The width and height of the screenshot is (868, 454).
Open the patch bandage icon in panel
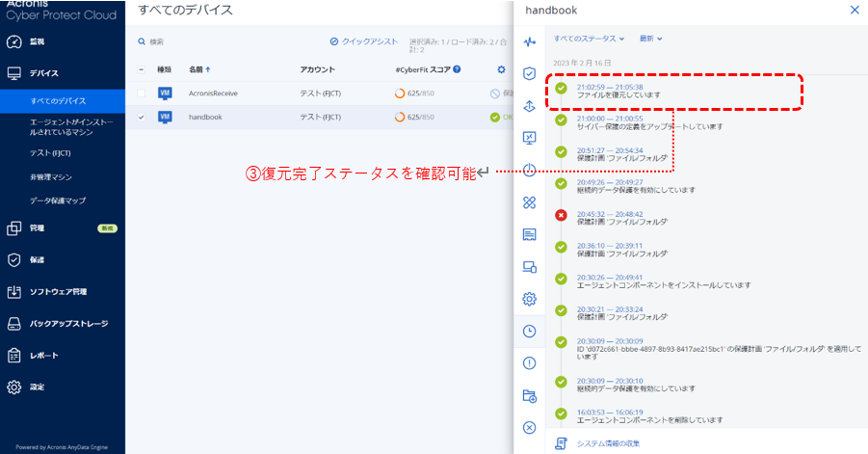click(529, 202)
